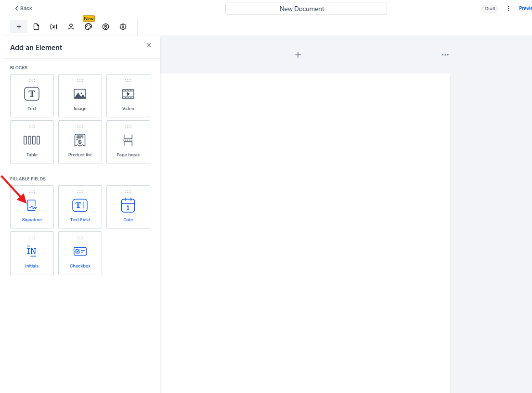Select the Text block element
Viewport: 532px width, 393px height.
pos(32,96)
